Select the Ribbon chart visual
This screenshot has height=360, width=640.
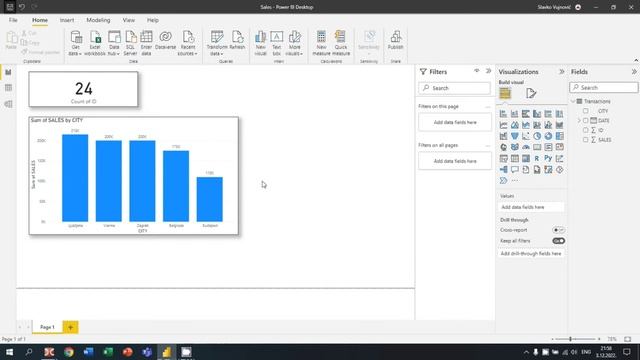[x=560, y=125]
